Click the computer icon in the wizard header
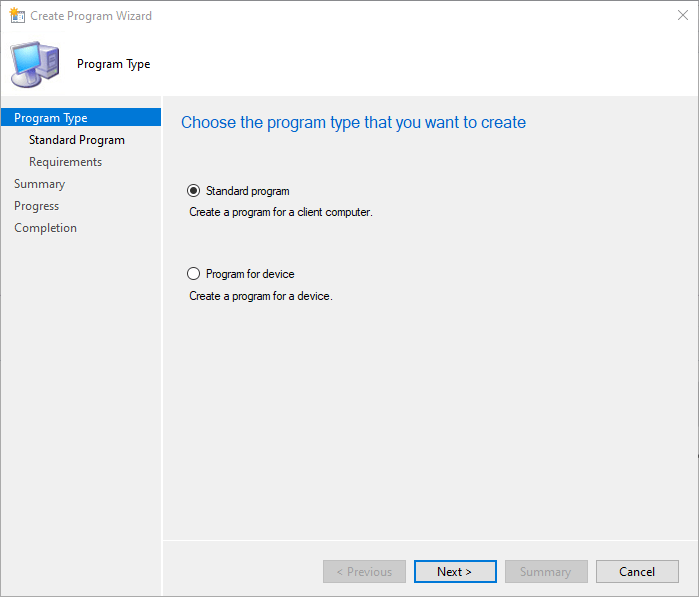This screenshot has height=597, width=699. 35,64
